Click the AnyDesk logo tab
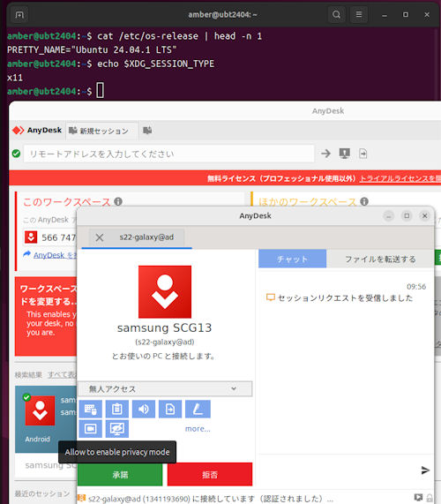The image size is (441, 504). tap(37, 130)
